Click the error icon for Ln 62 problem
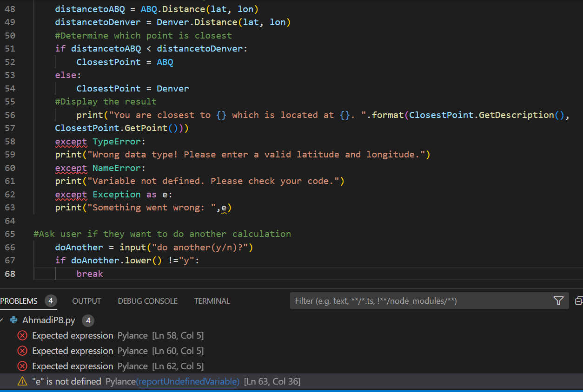583x392 pixels. click(x=22, y=366)
